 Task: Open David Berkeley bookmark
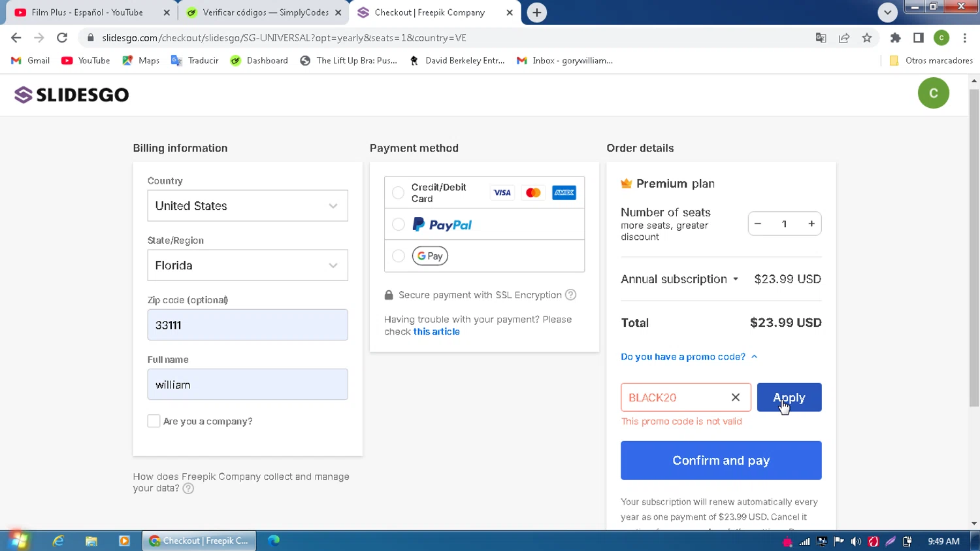coord(457,60)
